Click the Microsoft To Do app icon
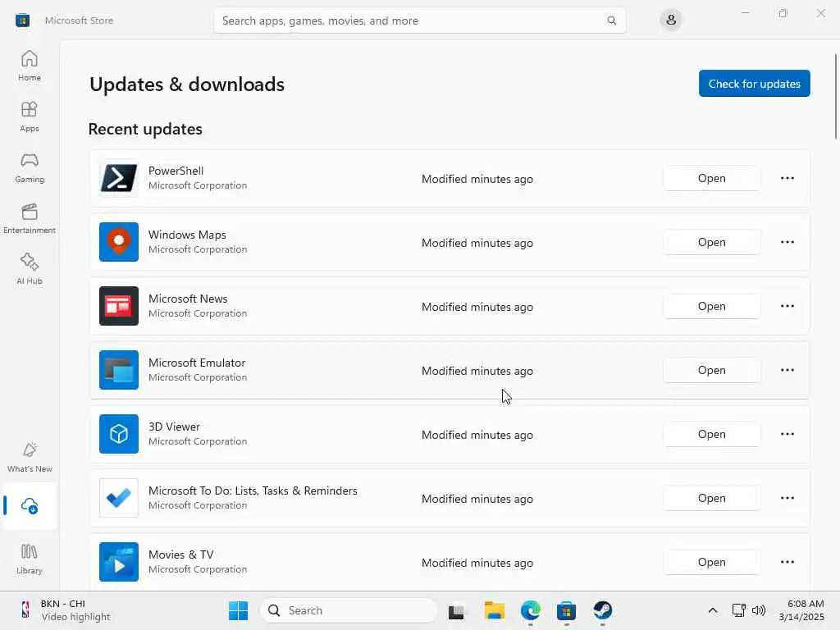The width and height of the screenshot is (840, 630). (119, 498)
